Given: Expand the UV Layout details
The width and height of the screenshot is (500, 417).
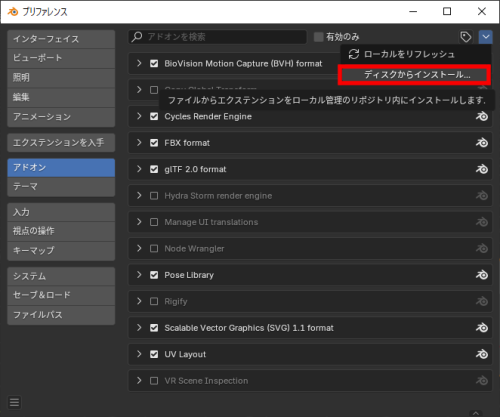Looking at the screenshot, I should pos(139,354).
